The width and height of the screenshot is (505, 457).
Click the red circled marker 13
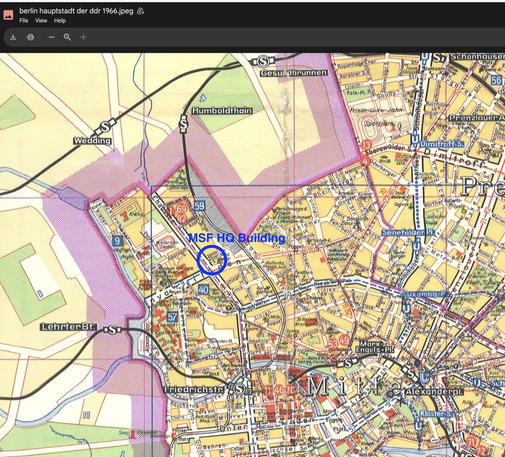pos(366,145)
